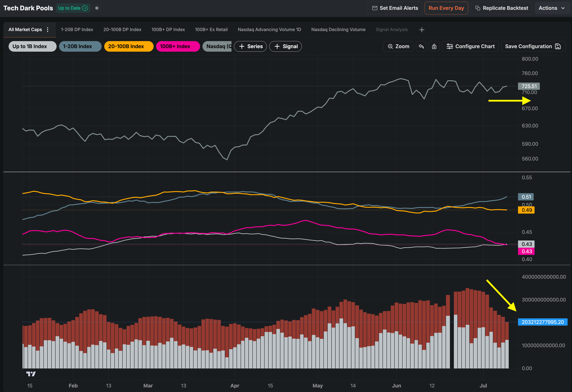This screenshot has height=392, width=572.
Task: Click the Set Email Alerts button
Action: pos(395,8)
